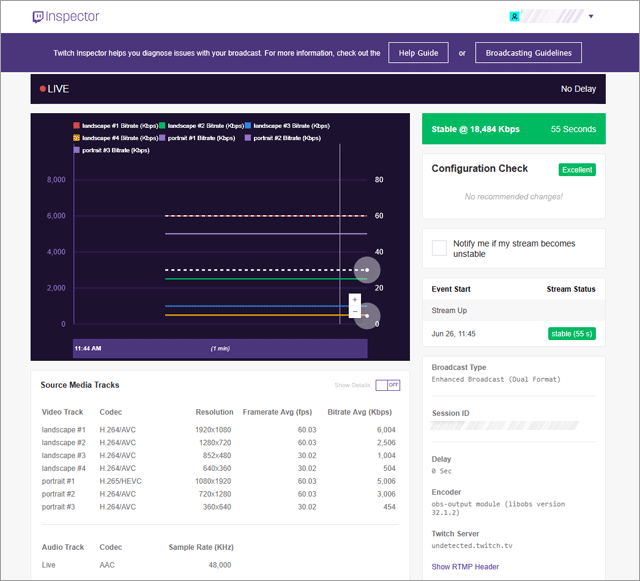
Task: Click the Resolution column header
Action: pyautogui.click(x=214, y=412)
